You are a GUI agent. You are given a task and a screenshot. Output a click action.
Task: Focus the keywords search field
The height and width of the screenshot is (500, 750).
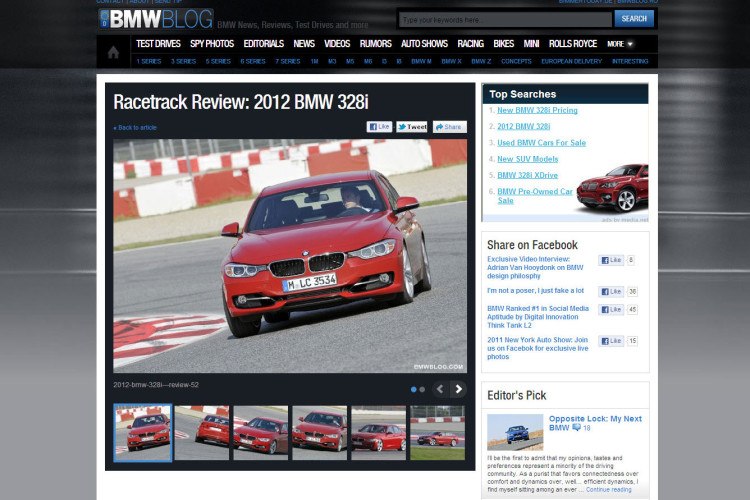tap(505, 20)
